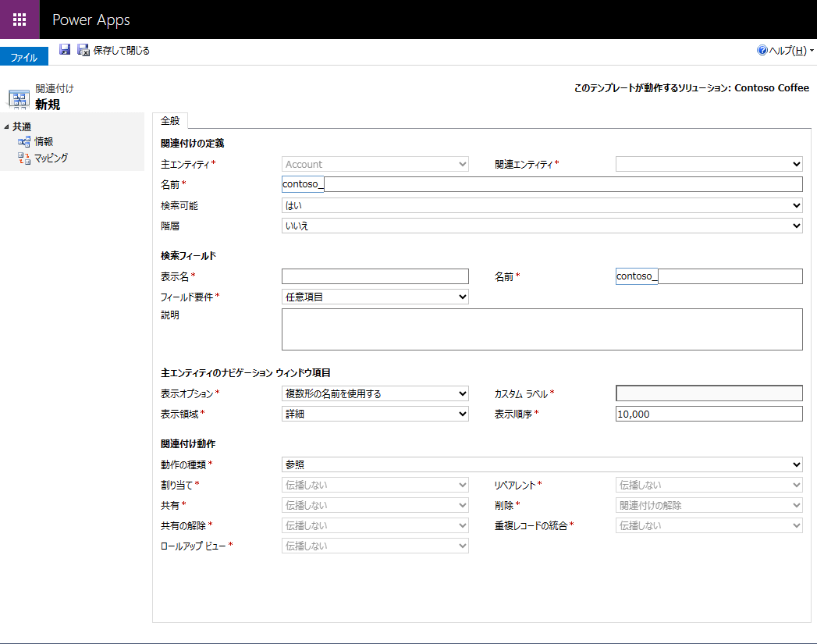Click the 表示順序 field showing 10,000
This screenshot has height=644, width=817.
(x=709, y=413)
